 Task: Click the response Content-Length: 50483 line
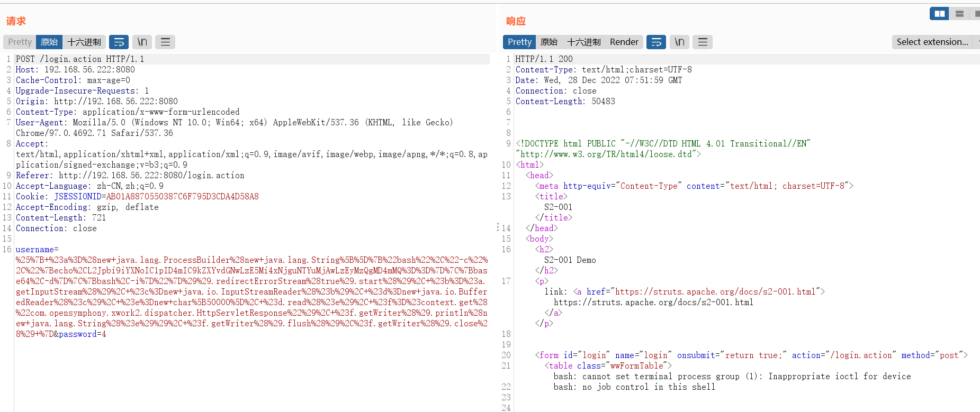[x=565, y=102]
